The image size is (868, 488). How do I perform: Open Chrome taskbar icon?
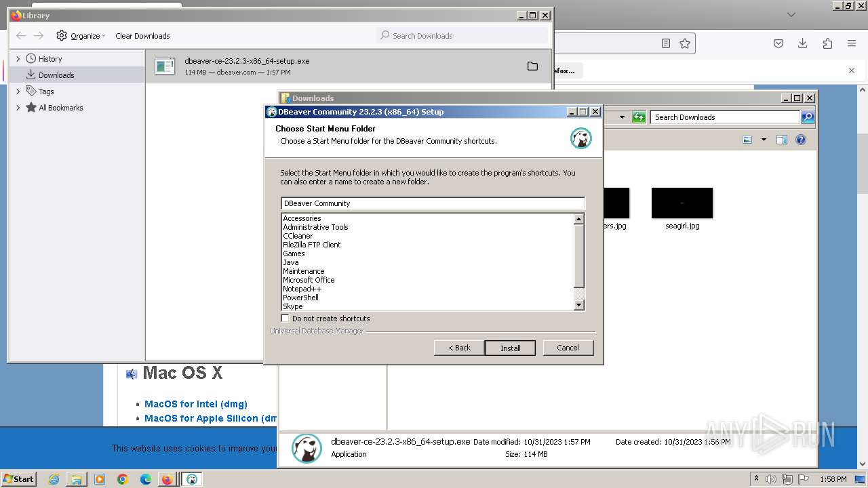pyautogui.click(x=123, y=479)
